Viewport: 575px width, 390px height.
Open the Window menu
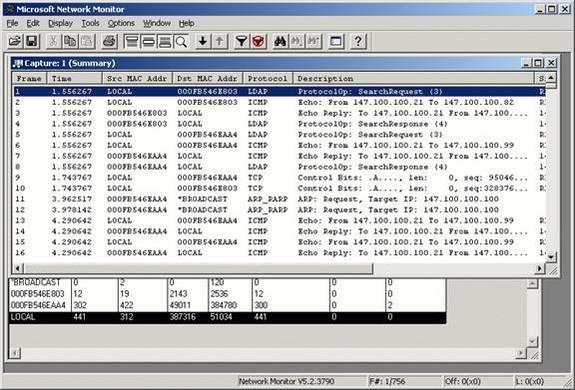tap(157, 23)
